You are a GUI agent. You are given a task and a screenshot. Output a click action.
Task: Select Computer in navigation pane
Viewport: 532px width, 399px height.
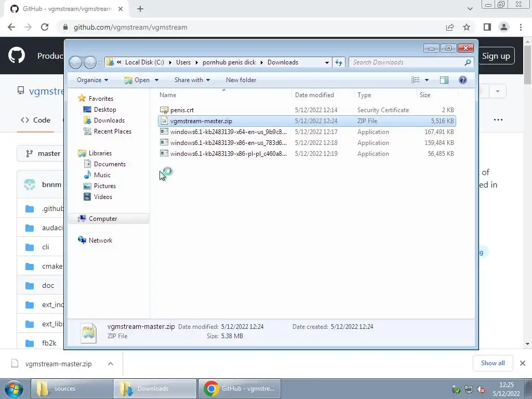tap(109, 219)
